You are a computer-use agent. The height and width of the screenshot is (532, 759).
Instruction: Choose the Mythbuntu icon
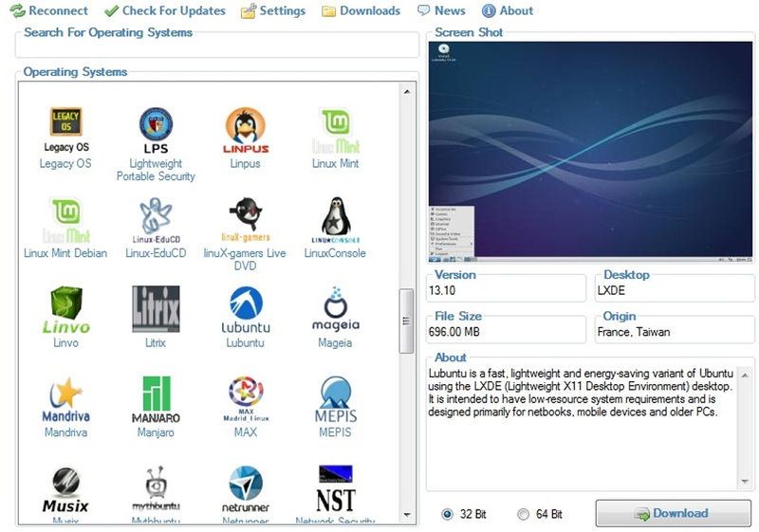[156, 488]
